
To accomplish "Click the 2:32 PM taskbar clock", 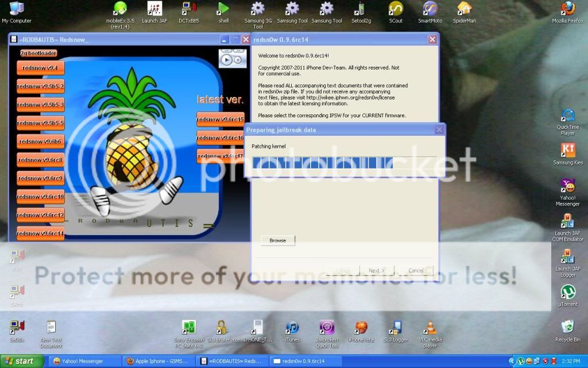I will coord(571,361).
